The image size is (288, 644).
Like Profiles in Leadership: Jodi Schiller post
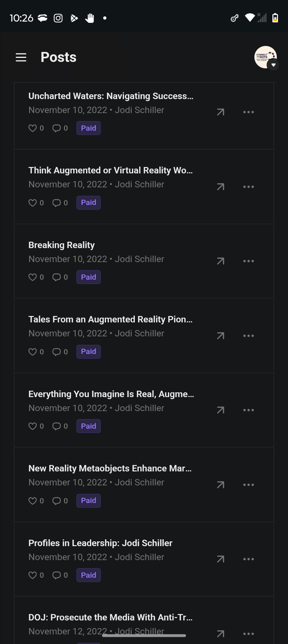[x=33, y=575]
